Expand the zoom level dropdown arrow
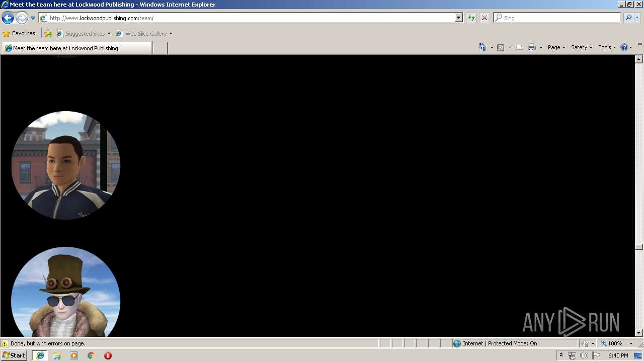 [x=631, y=344]
